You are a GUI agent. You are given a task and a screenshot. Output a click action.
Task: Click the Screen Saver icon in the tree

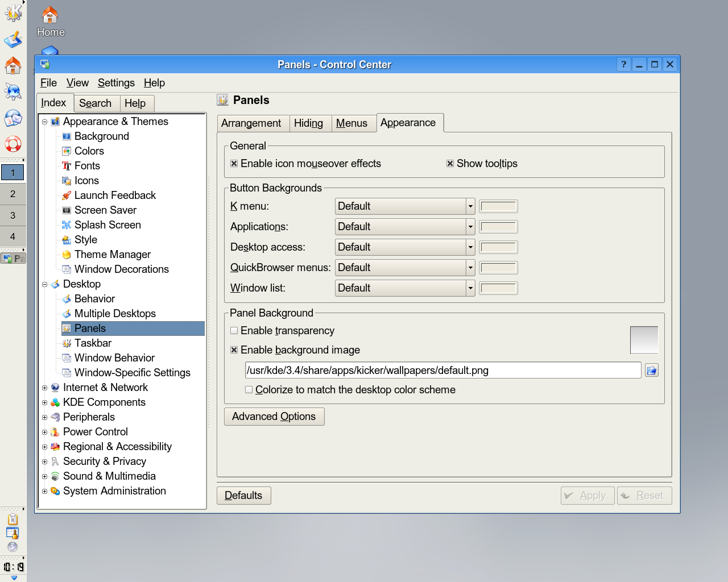tap(67, 210)
